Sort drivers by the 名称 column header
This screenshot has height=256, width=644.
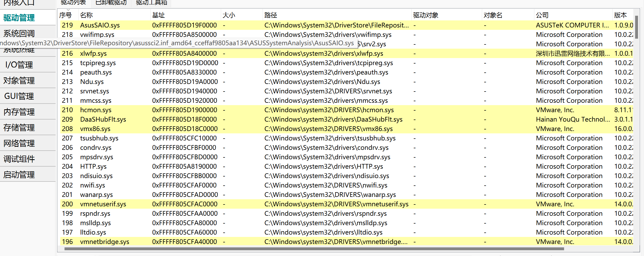tap(114, 15)
